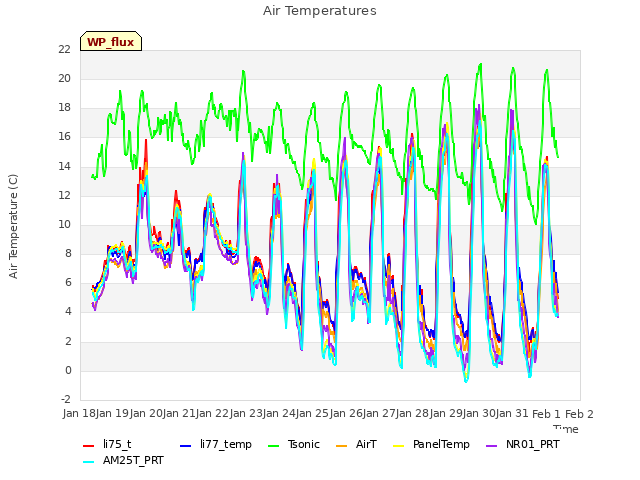Click the Jan 23 x-axis tick label
Image resolution: width=640 pixels, height=480 pixels.
coord(246,414)
